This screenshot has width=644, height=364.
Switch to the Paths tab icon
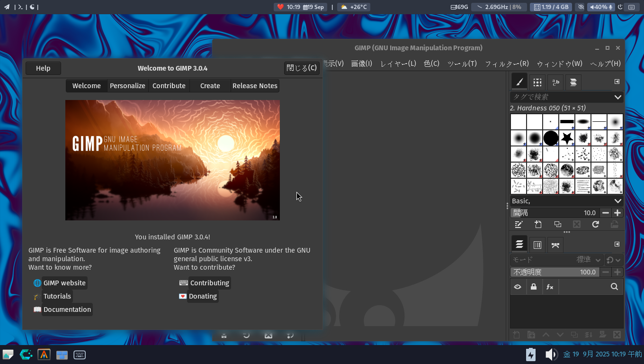click(555, 245)
